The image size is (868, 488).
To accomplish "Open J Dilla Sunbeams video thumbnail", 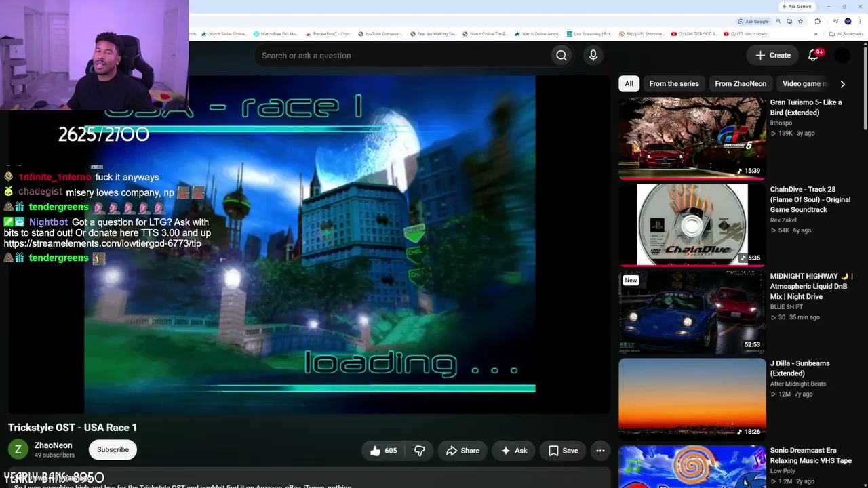I will point(692,399).
